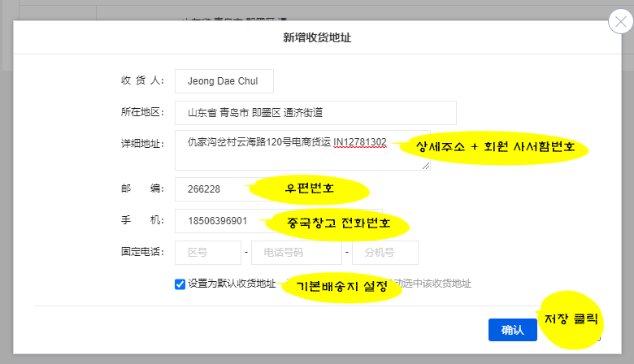Toggle the 设置为默认收货地址 checkbox
Viewport: 634px width, 364px height.
coord(180,284)
